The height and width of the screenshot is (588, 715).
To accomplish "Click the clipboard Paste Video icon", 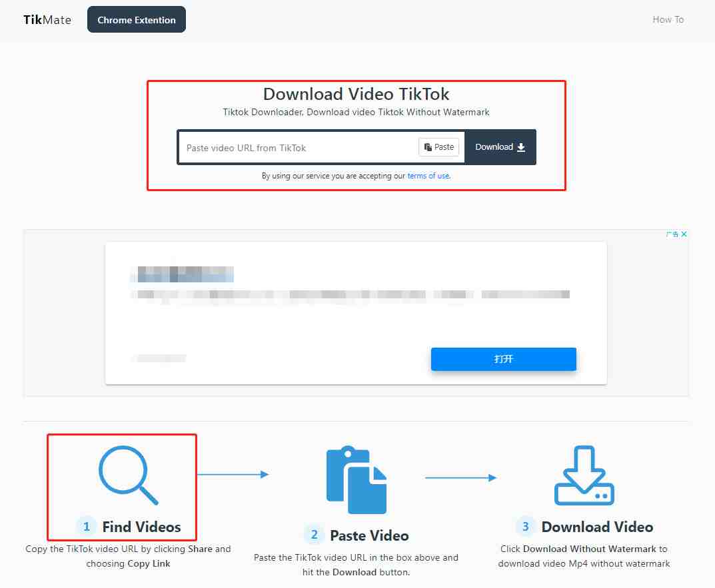I will [356, 479].
